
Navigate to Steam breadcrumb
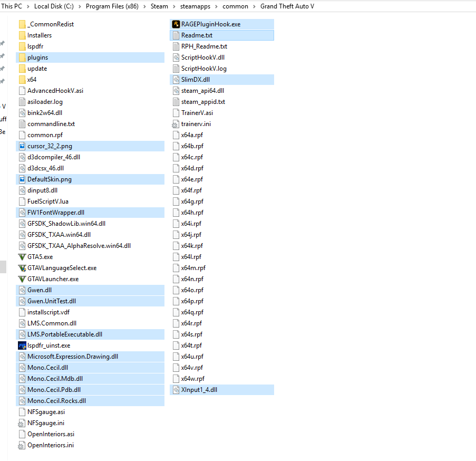(159, 6)
